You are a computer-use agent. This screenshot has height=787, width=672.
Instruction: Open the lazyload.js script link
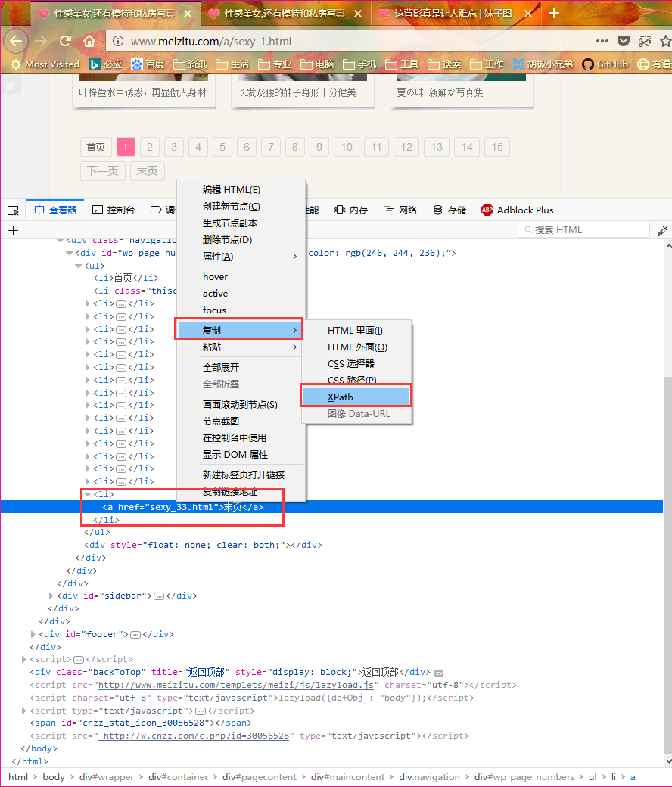click(236, 685)
